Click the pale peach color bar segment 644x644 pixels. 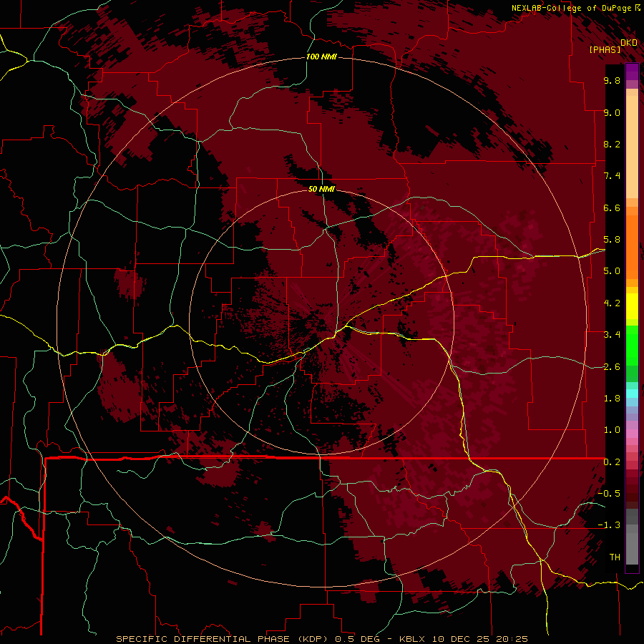[x=632, y=148]
